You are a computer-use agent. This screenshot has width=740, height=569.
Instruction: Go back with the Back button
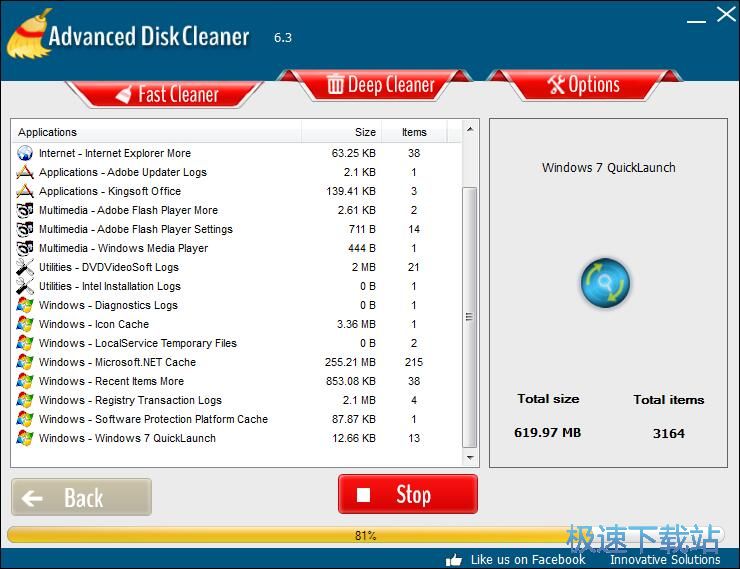click(x=82, y=497)
